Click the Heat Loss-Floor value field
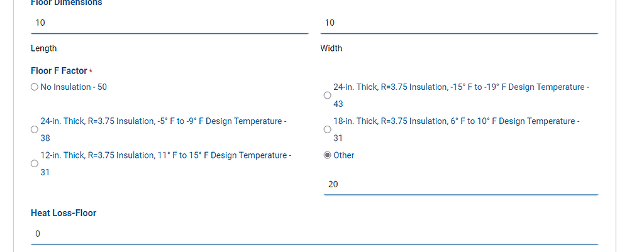This screenshot has height=252, width=644. point(314,234)
